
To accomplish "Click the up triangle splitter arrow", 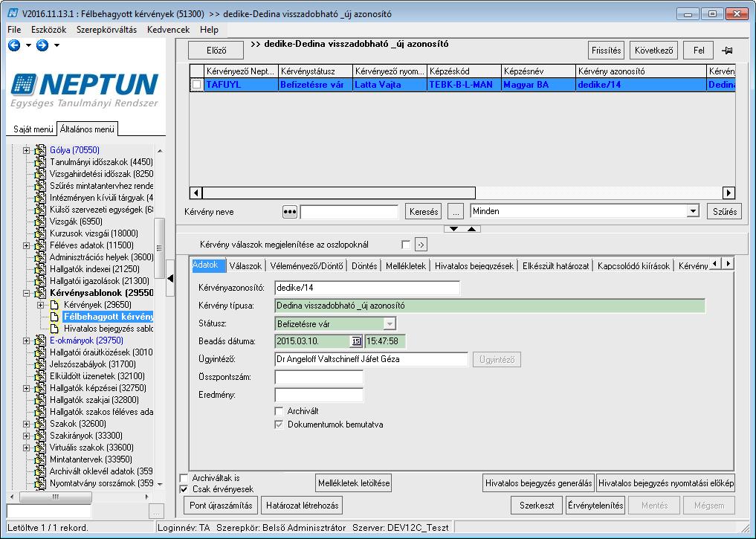I will click(471, 229).
